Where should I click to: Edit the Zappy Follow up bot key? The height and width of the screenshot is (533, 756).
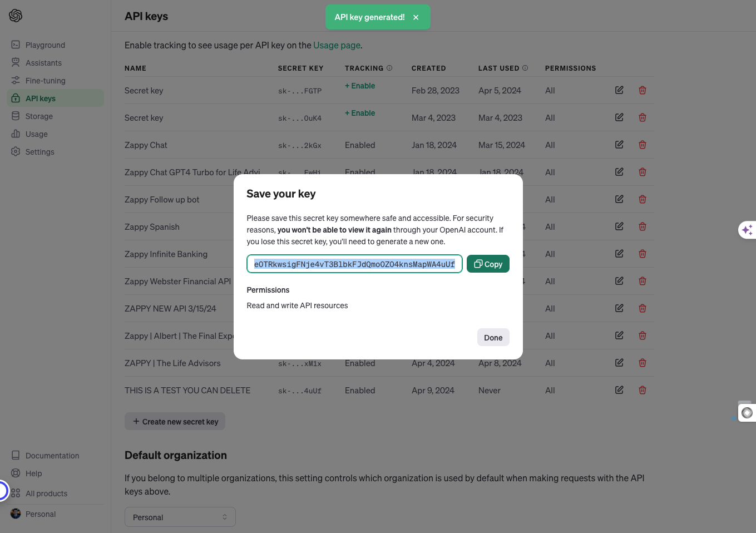pos(619,199)
